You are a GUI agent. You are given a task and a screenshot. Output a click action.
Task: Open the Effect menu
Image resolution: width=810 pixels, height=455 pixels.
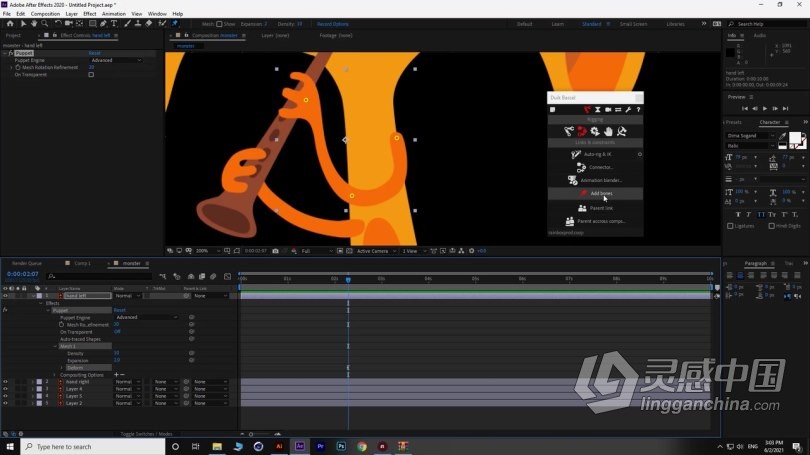point(90,14)
